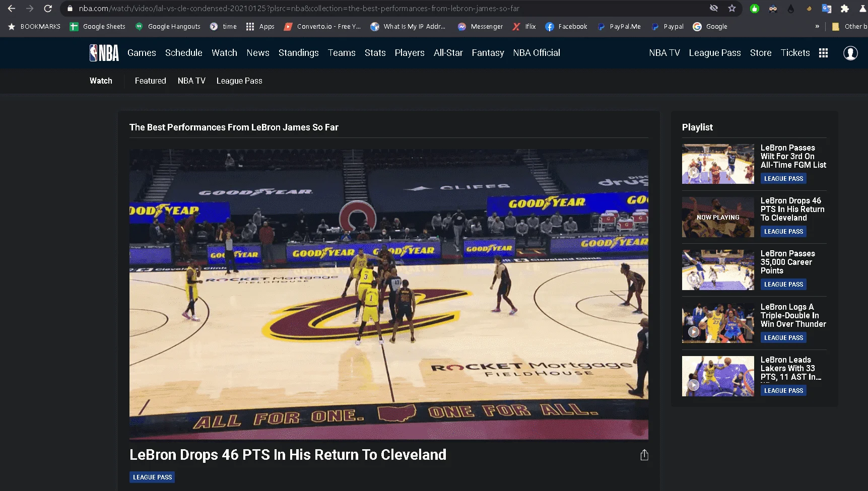
Task: Open the Tickets link
Action: click(795, 53)
